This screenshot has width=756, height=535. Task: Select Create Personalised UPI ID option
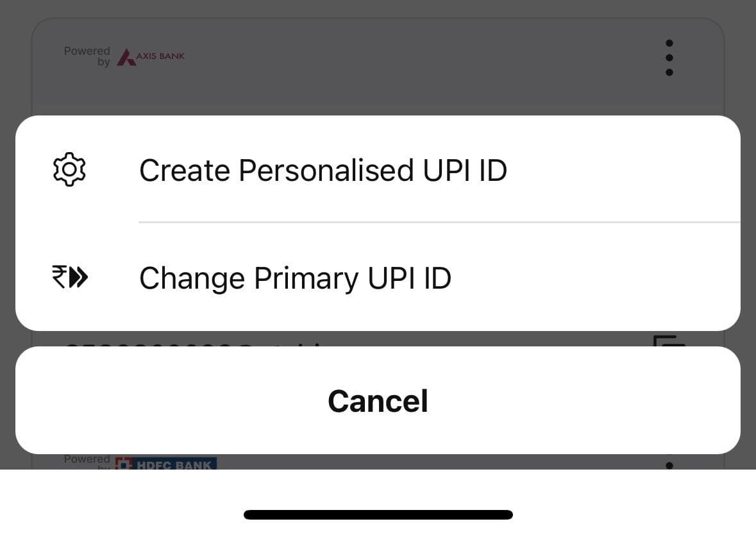click(x=323, y=171)
